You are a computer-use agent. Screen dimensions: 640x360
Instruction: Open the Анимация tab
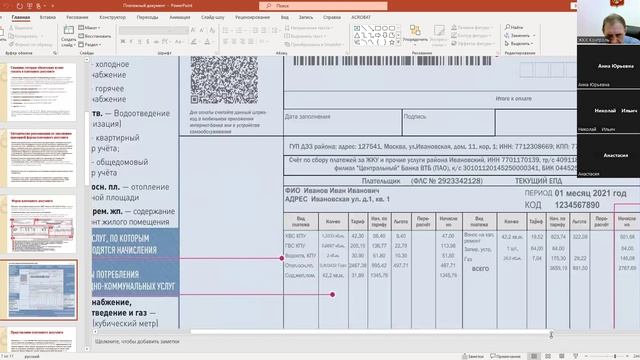pyautogui.click(x=180, y=17)
